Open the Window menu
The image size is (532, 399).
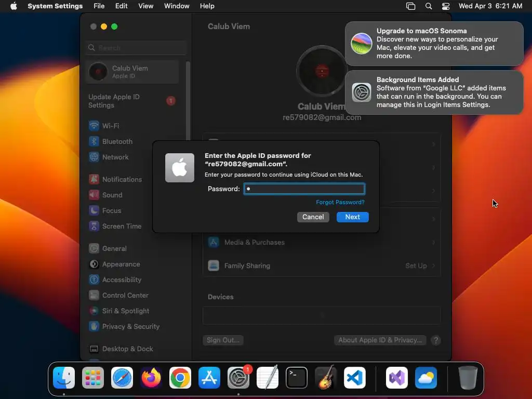177,6
